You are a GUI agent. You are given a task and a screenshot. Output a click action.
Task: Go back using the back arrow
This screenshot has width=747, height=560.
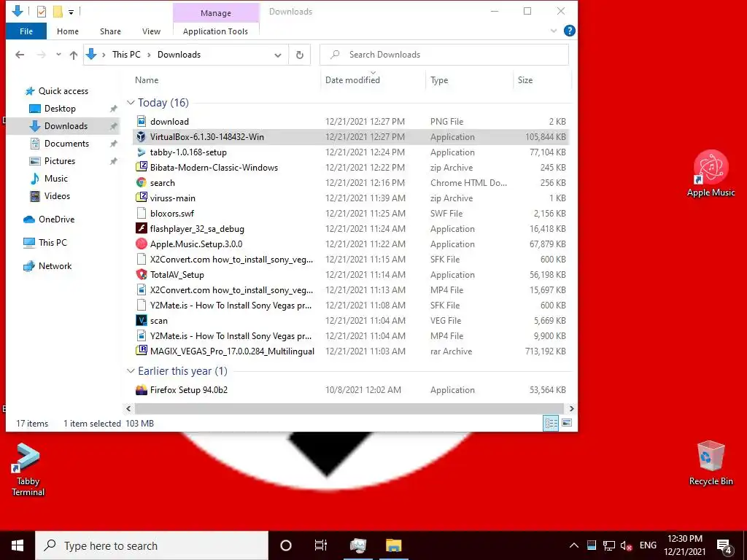click(20, 55)
